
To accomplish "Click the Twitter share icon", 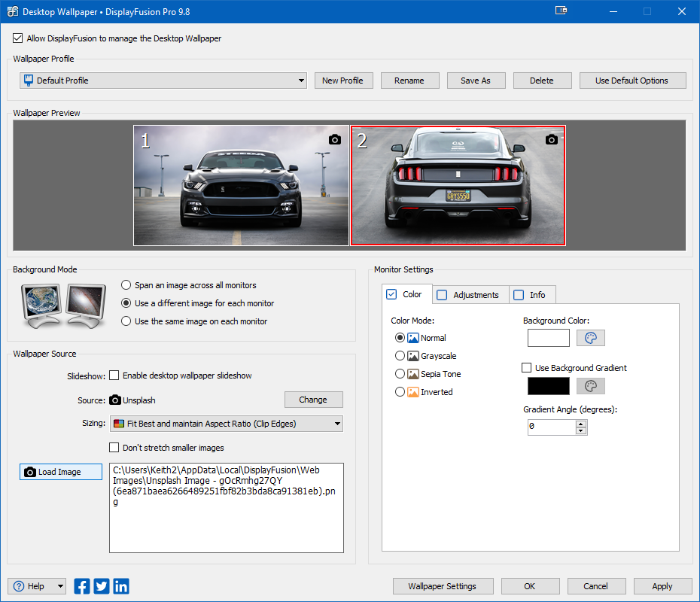I will (x=102, y=586).
